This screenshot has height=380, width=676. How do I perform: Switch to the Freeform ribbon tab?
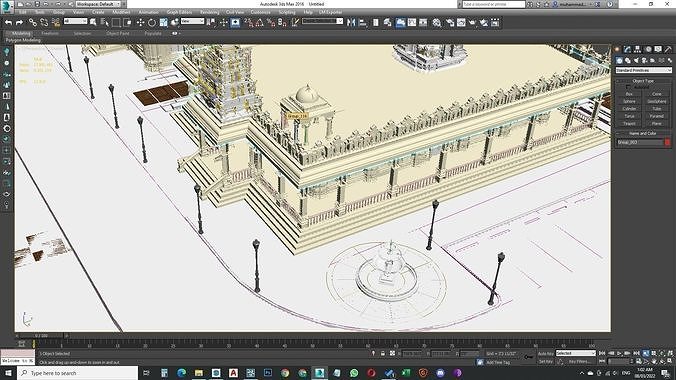click(x=50, y=33)
